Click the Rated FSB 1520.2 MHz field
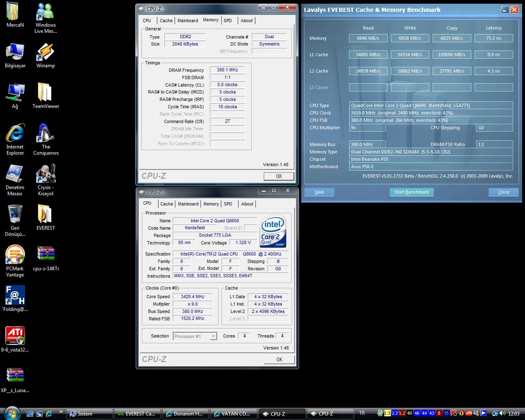 click(x=192, y=319)
